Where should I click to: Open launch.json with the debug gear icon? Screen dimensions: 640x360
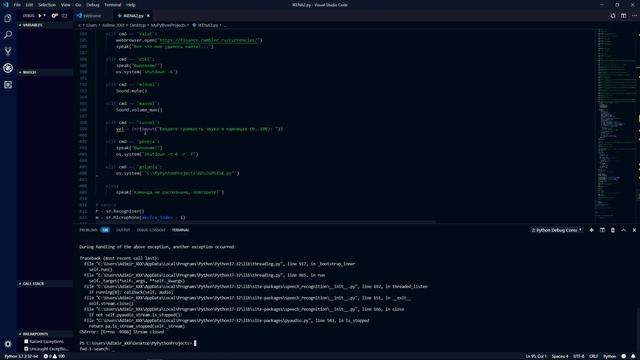click(x=54, y=16)
